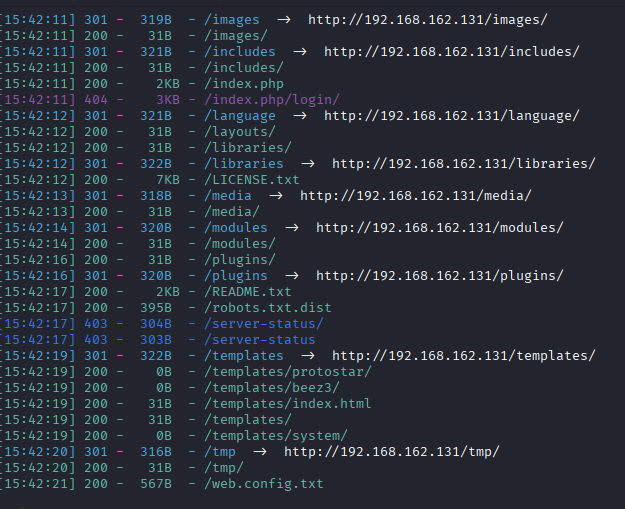The image size is (625, 509).
Task: Click the 567B size of web.config.txt
Action: point(156,483)
